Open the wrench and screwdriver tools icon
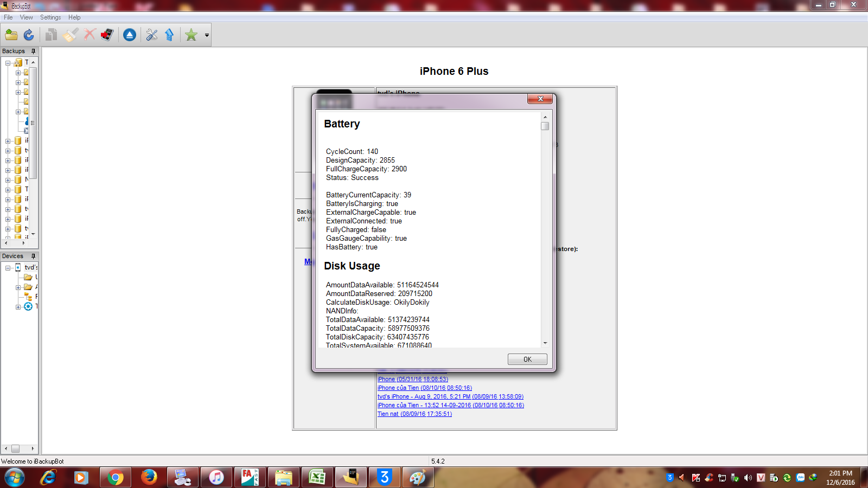 [152, 35]
